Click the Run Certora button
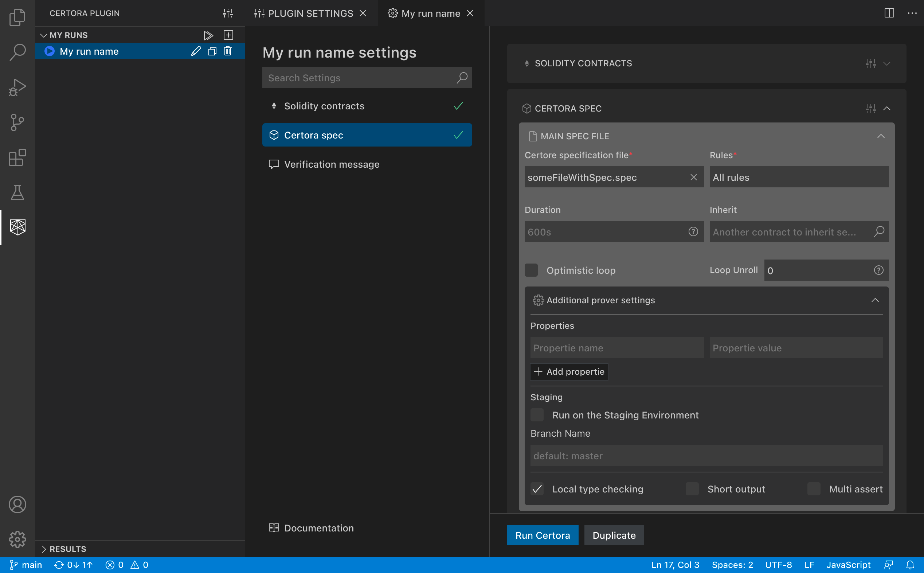This screenshot has width=924, height=573. [x=543, y=535]
